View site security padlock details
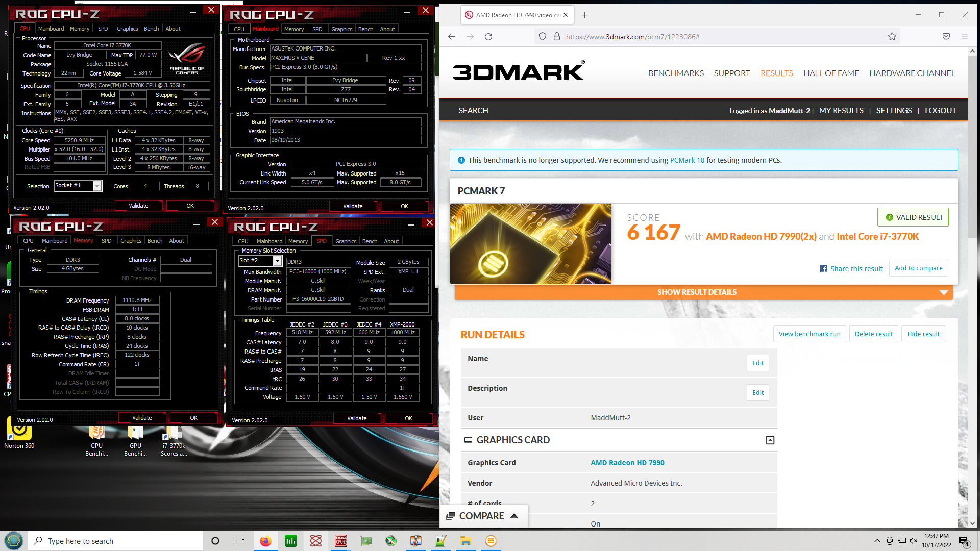The image size is (980, 551). pyautogui.click(x=557, y=37)
